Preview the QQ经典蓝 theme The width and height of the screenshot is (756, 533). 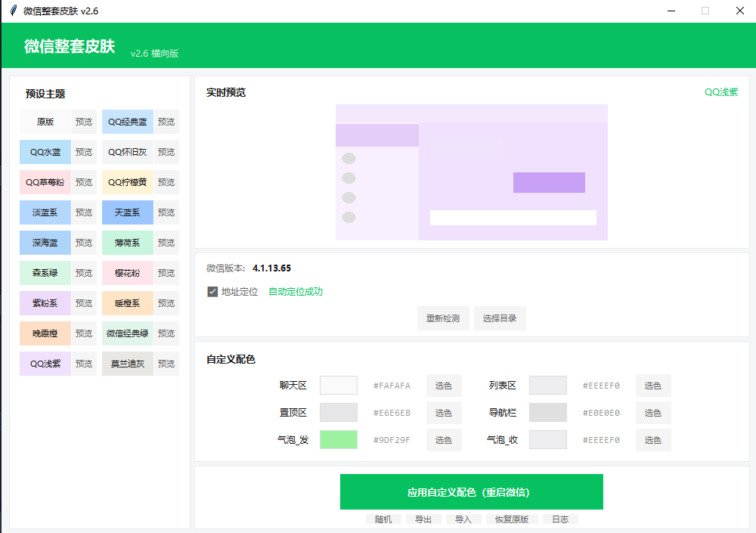point(166,122)
